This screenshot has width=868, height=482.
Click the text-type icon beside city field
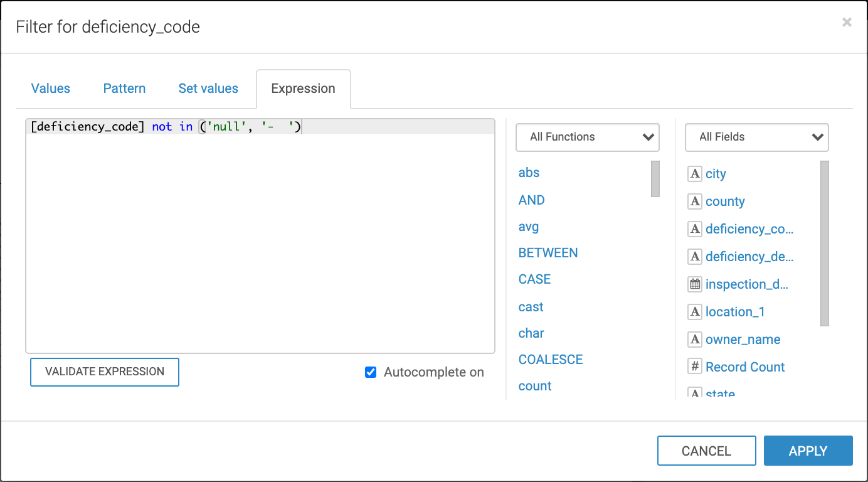click(x=694, y=174)
